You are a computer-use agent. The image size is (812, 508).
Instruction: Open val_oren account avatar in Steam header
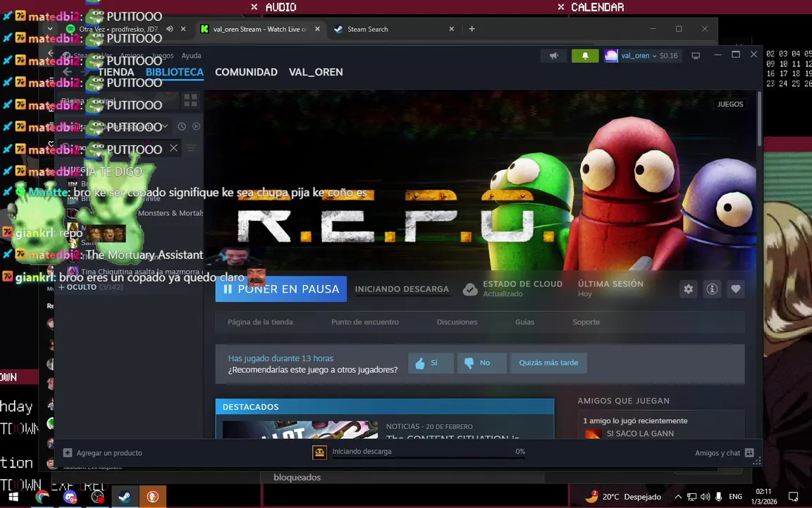611,56
